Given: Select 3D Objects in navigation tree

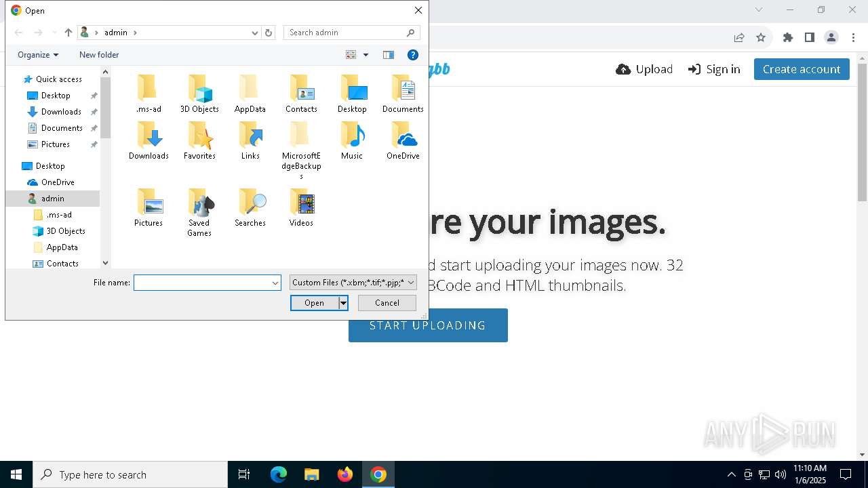Looking at the screenshot, I should [66, 231].
